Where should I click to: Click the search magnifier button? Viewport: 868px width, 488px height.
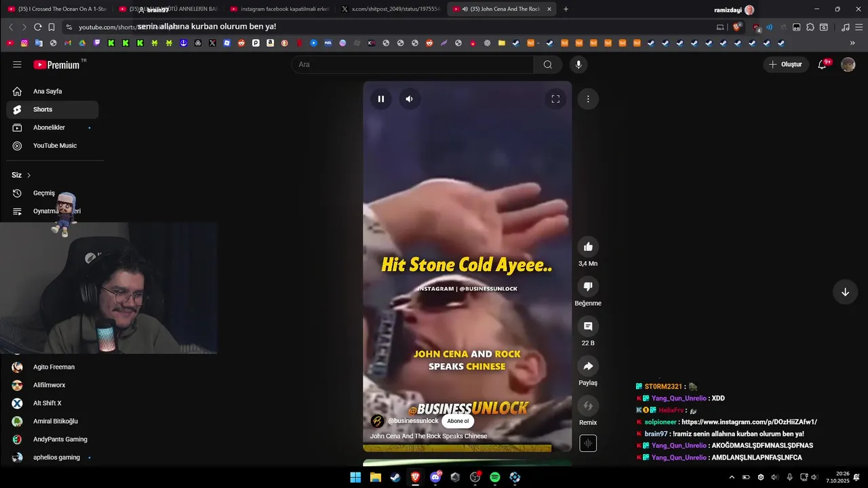click(547, 64)
